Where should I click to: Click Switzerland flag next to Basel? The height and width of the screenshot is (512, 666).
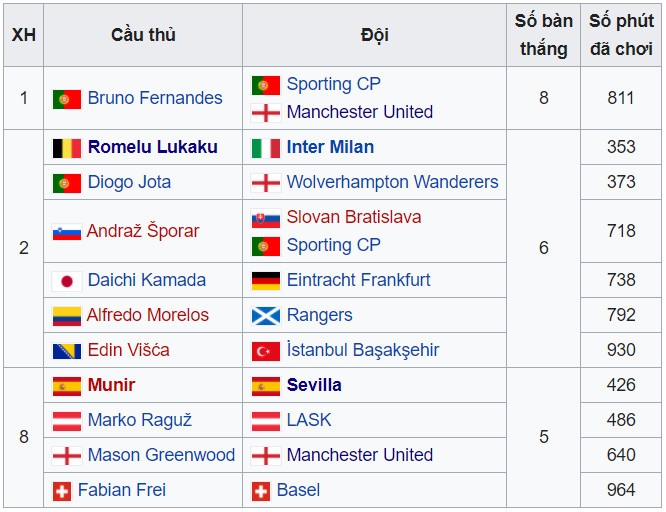pyautogui.click(x=261, y=492)
